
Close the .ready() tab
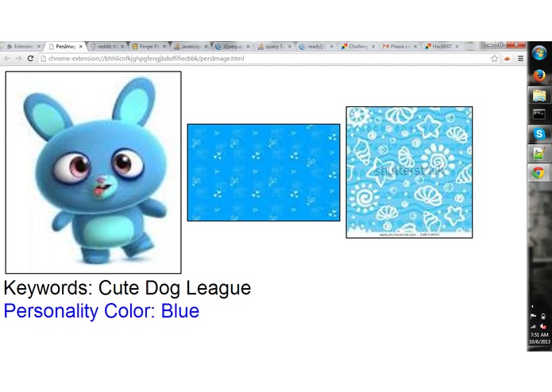(332, 46)
